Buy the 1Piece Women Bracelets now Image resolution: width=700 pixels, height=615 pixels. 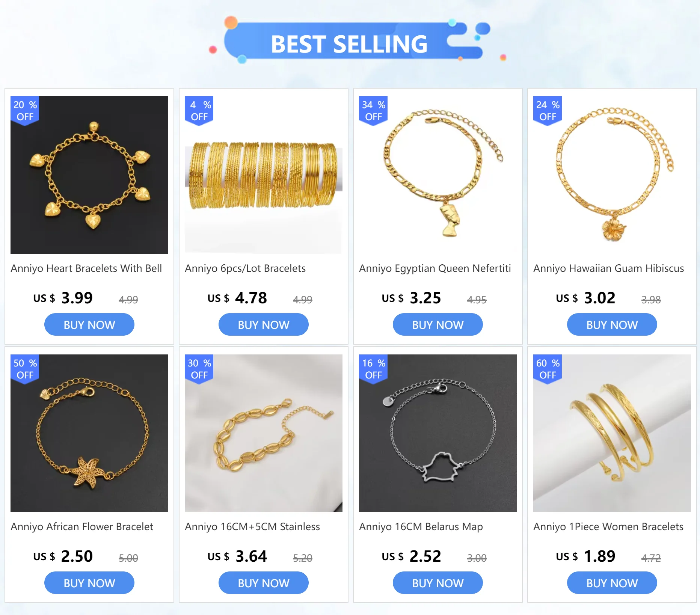[x=612, y=583]
